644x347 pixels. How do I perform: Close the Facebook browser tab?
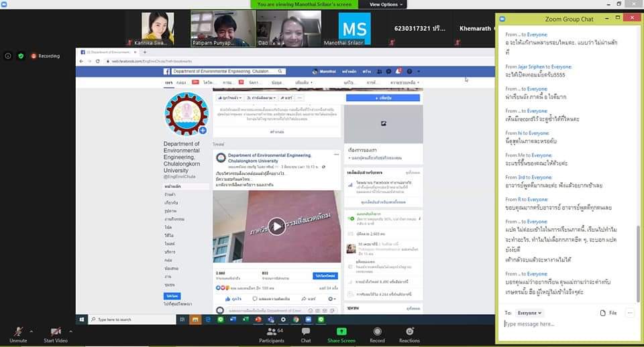135,52
